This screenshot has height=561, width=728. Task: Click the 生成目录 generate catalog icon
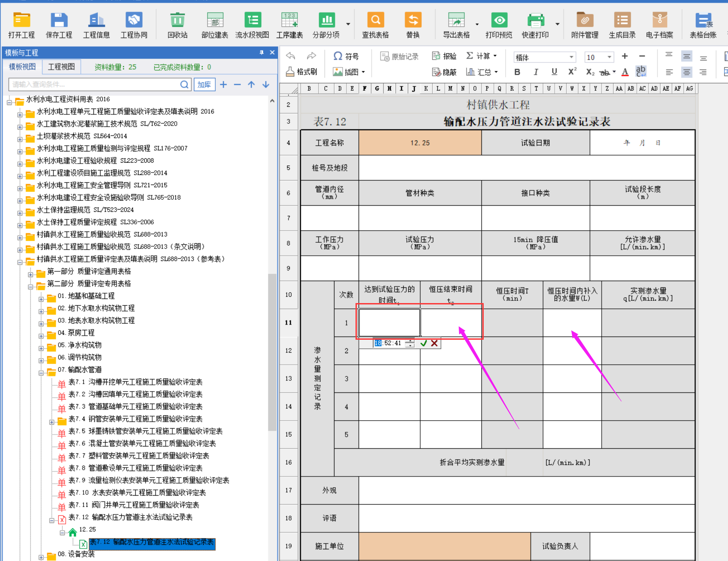tap(622, 25)
